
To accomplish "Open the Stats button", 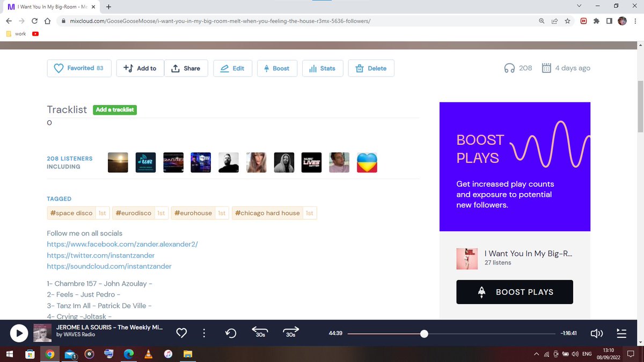I will (x=323, y=68).
